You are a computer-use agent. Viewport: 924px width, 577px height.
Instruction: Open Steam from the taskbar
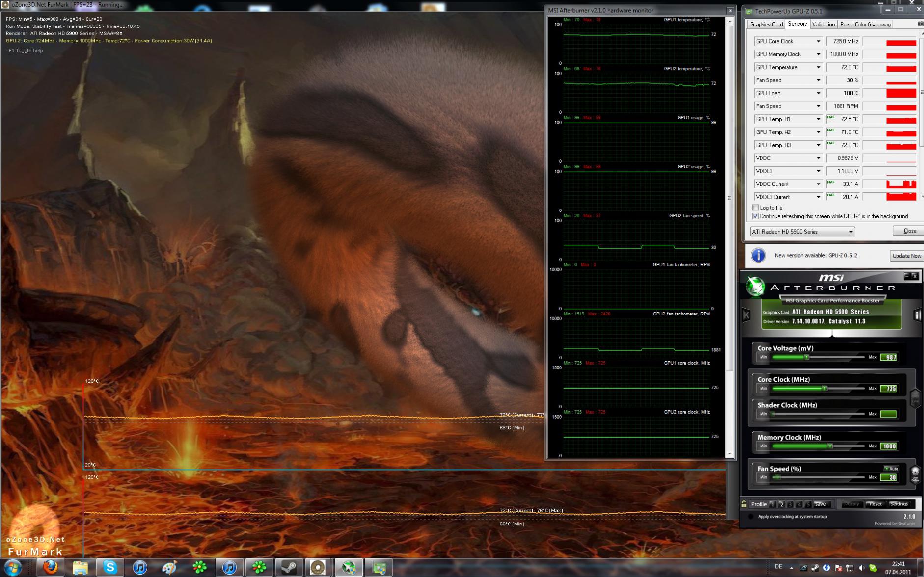(289, 568)
